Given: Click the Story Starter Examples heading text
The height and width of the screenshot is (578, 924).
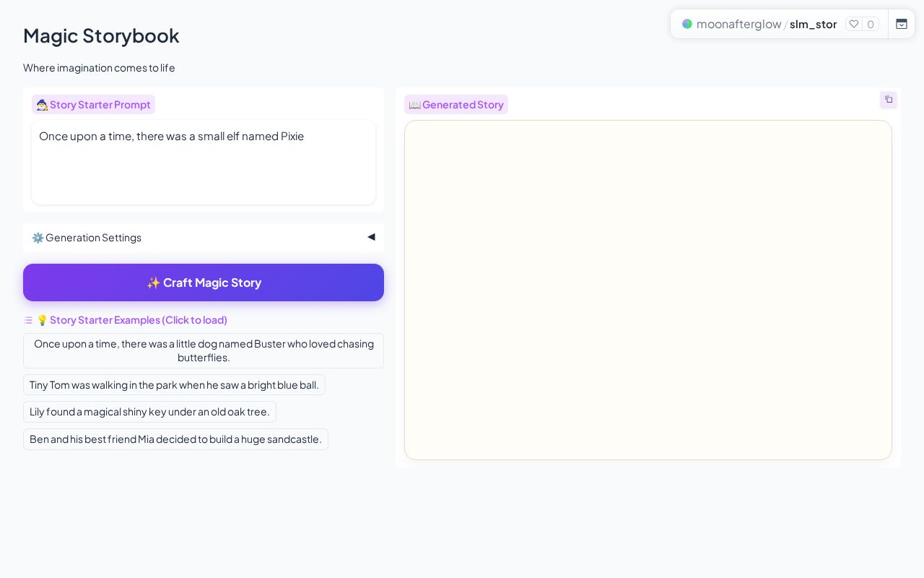Looking at the screenshot, I should click(131, 320).
